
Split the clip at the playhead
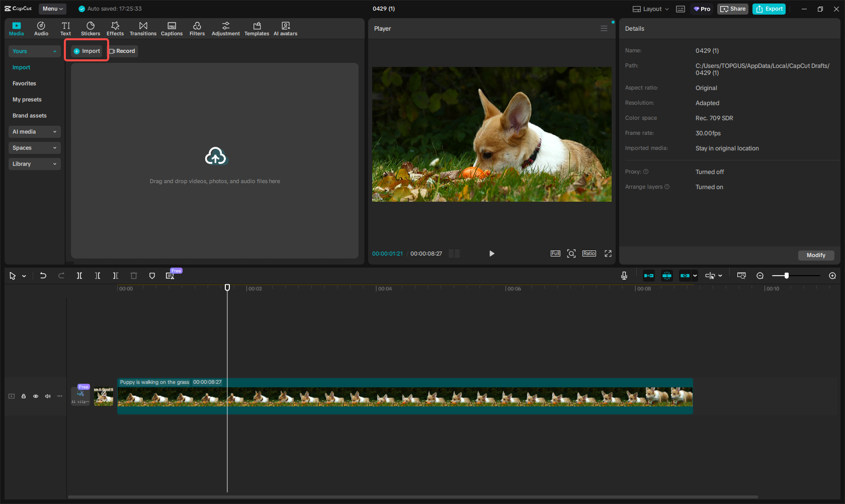[x=79, y=276]
